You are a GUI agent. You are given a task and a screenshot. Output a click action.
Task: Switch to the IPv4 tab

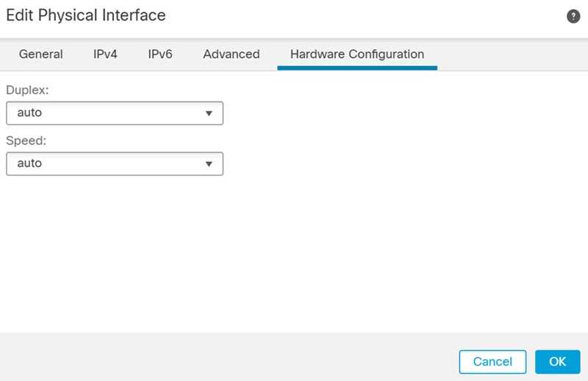tap(105, 54)
